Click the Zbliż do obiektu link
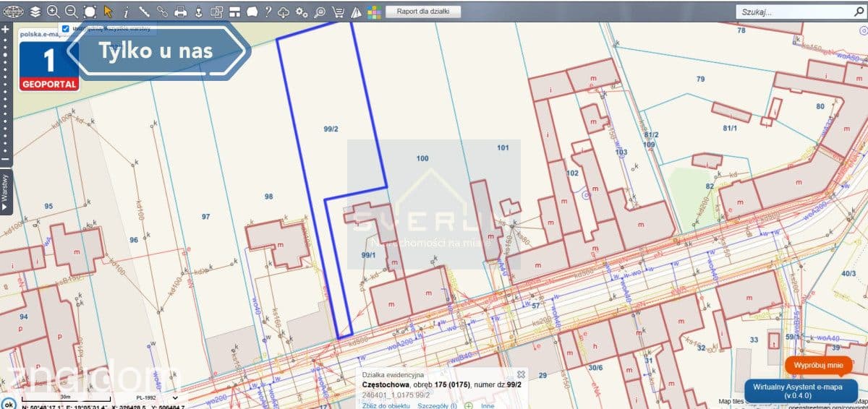The image size is (868, 409). click(x=387, y=405)
